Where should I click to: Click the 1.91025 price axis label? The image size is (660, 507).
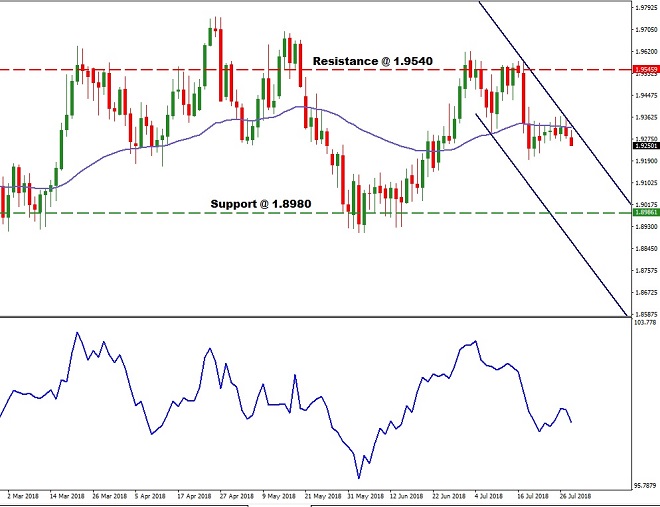pos(647,183)
